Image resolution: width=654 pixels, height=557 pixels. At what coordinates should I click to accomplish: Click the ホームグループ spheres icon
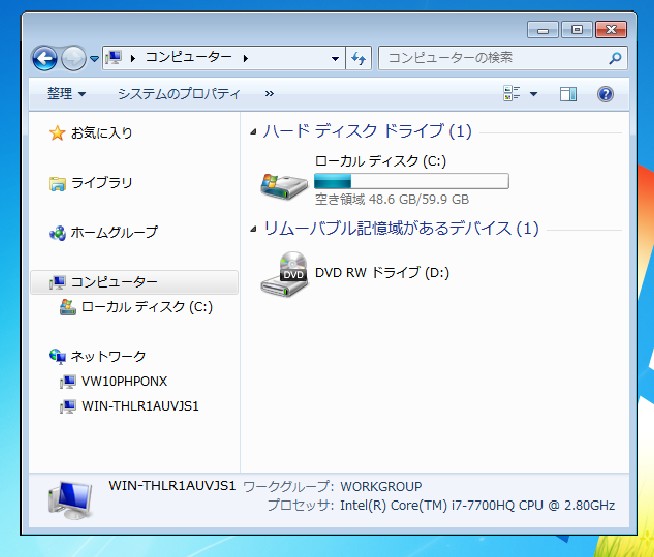point(57,233)
